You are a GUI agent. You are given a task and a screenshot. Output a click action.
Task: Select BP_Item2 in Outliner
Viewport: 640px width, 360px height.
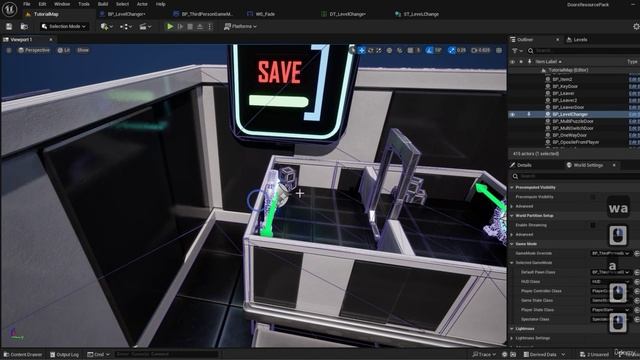(x=562, y=79)
